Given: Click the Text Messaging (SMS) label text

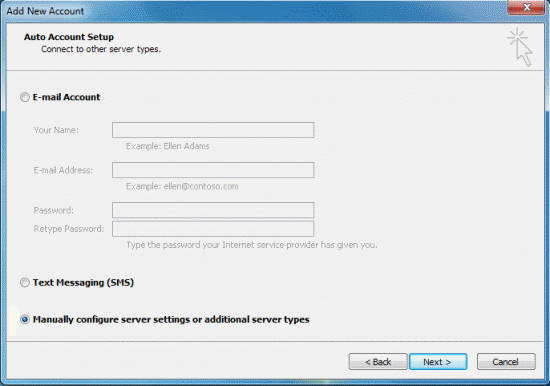Looking at the screenshot, I should pos(83,282).
